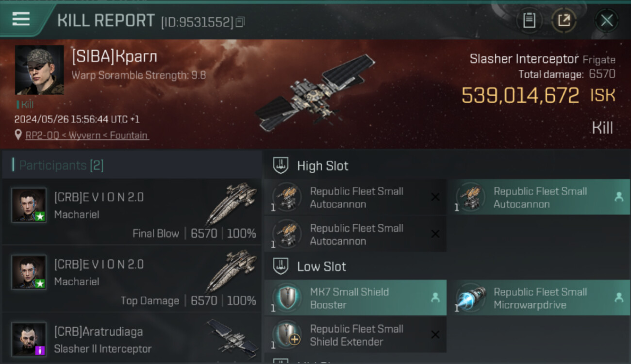Follow the RP2-OQ location link
The height and width of the screenshot is (364, 631).
pos(87,135)
